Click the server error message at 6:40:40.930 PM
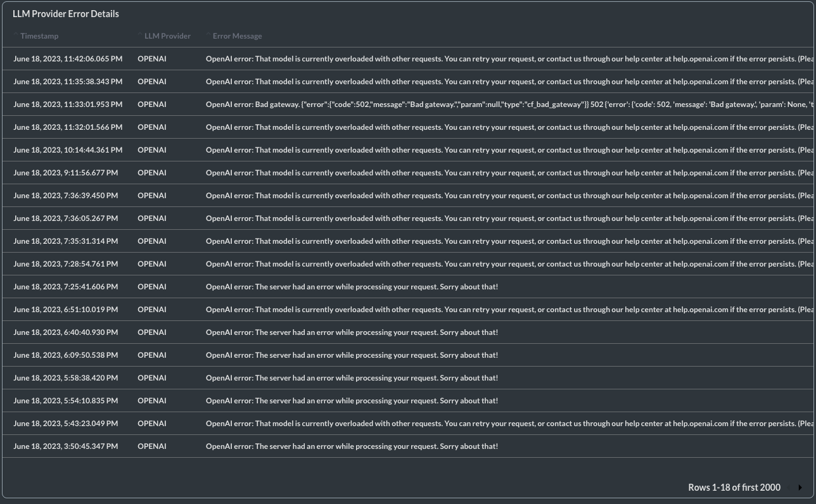This screenshot has width=816, height=504. click(x=352, y=332)
